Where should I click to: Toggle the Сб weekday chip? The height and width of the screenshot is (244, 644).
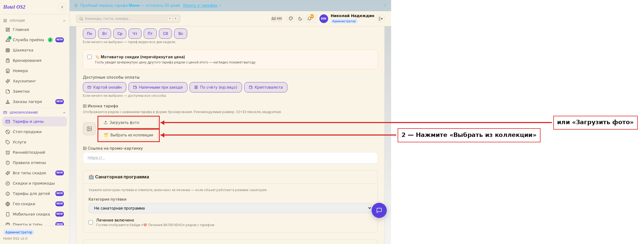[165, 34]
